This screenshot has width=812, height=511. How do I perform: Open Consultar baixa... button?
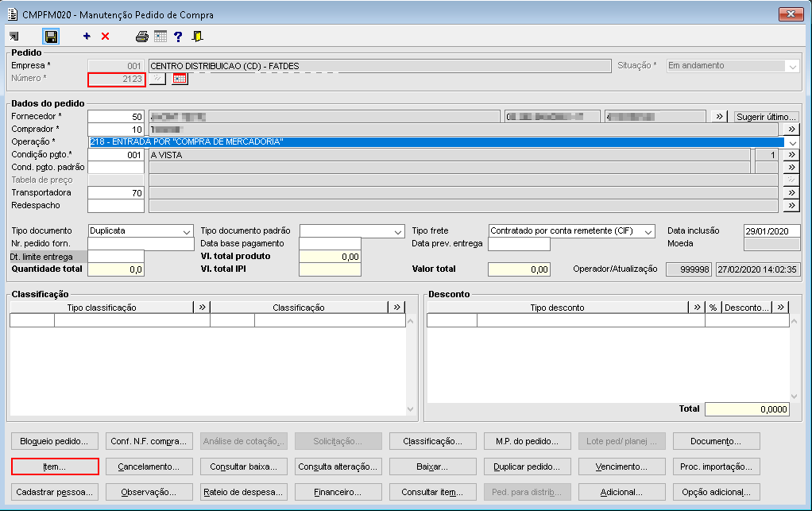243,466
